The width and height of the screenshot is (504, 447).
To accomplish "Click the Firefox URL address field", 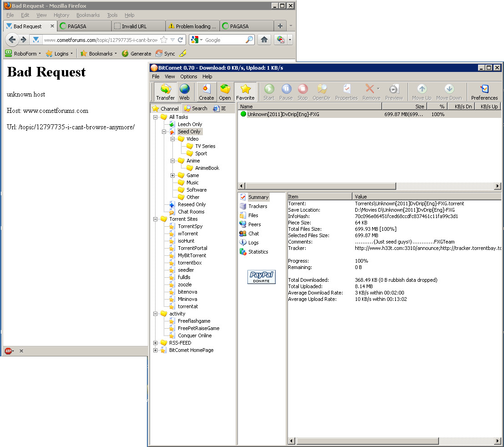I will click(101, 40).
